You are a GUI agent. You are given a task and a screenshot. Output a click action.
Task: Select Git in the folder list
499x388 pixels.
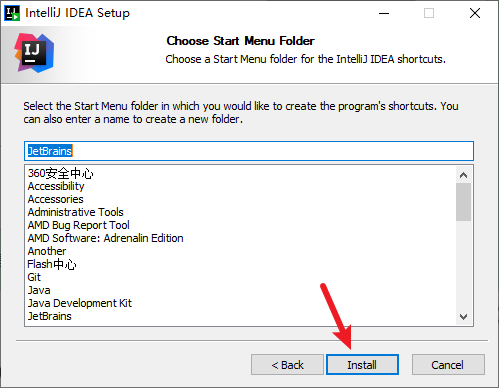34,277
